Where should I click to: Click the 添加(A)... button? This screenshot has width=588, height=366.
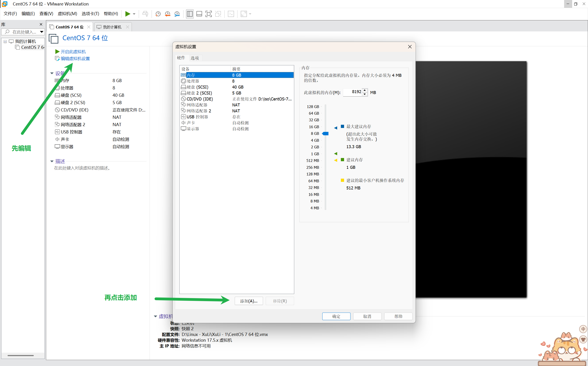pyautogui.click(x=249, y=301)
